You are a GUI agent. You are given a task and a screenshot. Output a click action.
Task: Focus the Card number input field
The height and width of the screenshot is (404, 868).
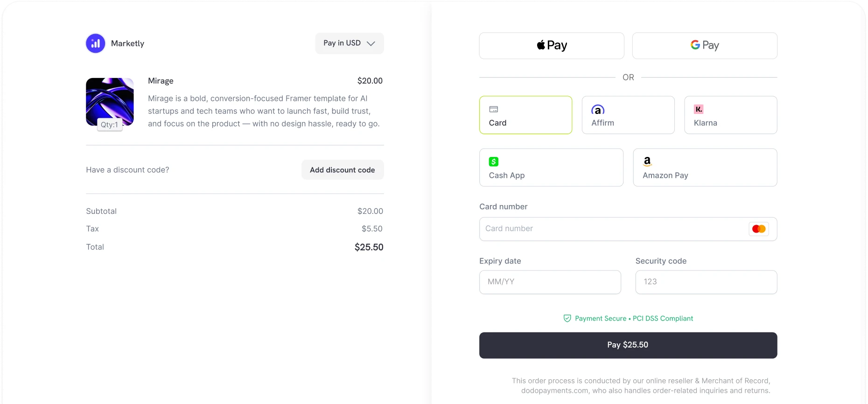click(611, 229)
